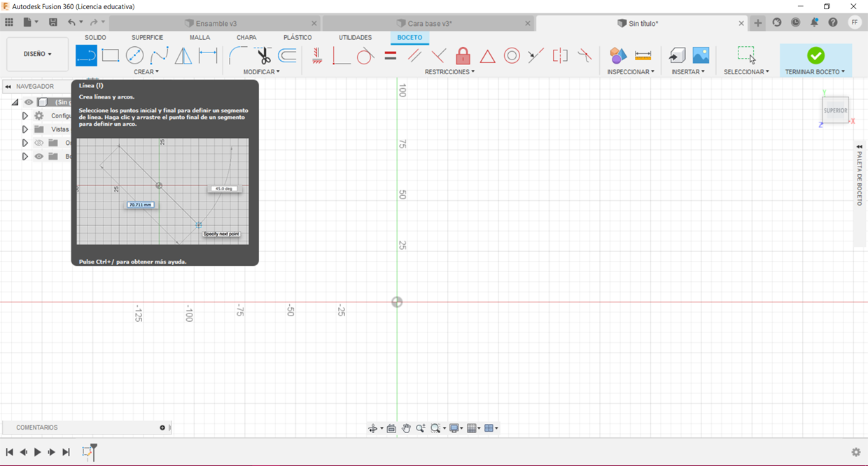Screen dimensions: 868x466
Task: Select the Circle sketch tool
Action: 134,55
